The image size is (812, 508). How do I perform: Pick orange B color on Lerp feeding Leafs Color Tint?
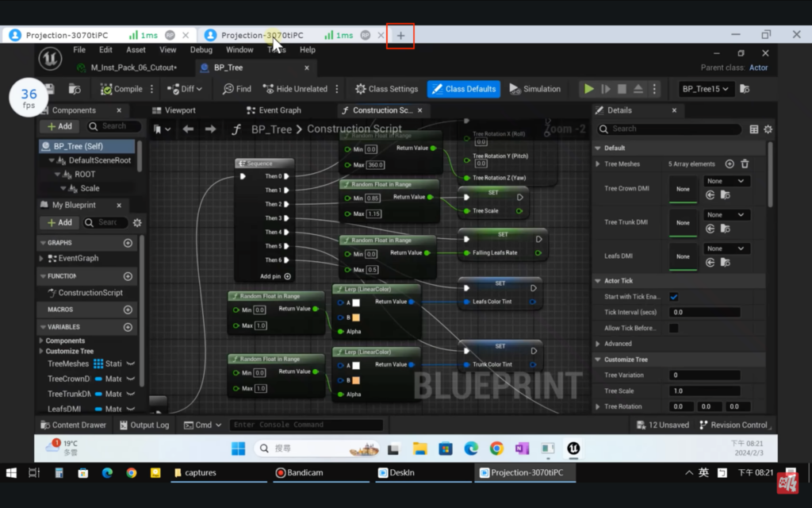point(356,317)
